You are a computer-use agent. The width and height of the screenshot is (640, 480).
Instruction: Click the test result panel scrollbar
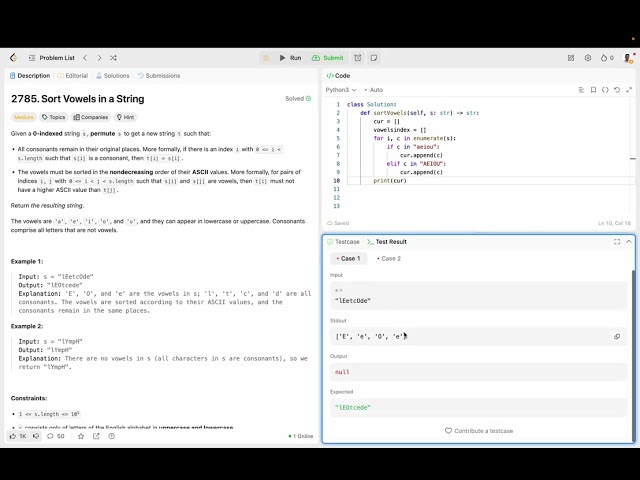pos(633,300)
